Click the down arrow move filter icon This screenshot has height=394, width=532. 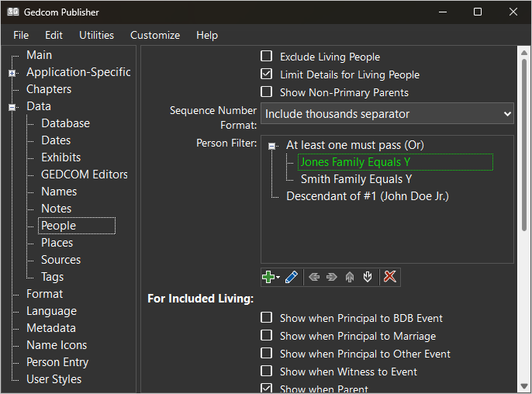[x=368, y=277]
